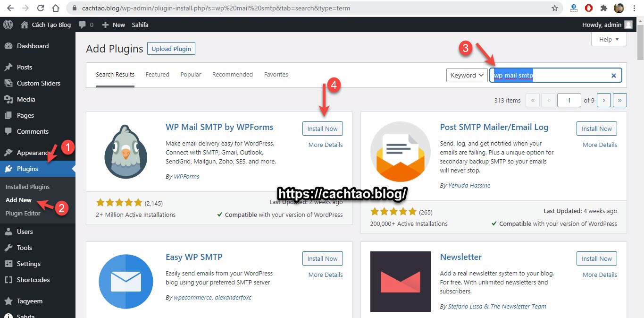Screen dimensions: 644x318
Task: Open the Plugin Editor submenu item
Action: [x=23, y=213]
